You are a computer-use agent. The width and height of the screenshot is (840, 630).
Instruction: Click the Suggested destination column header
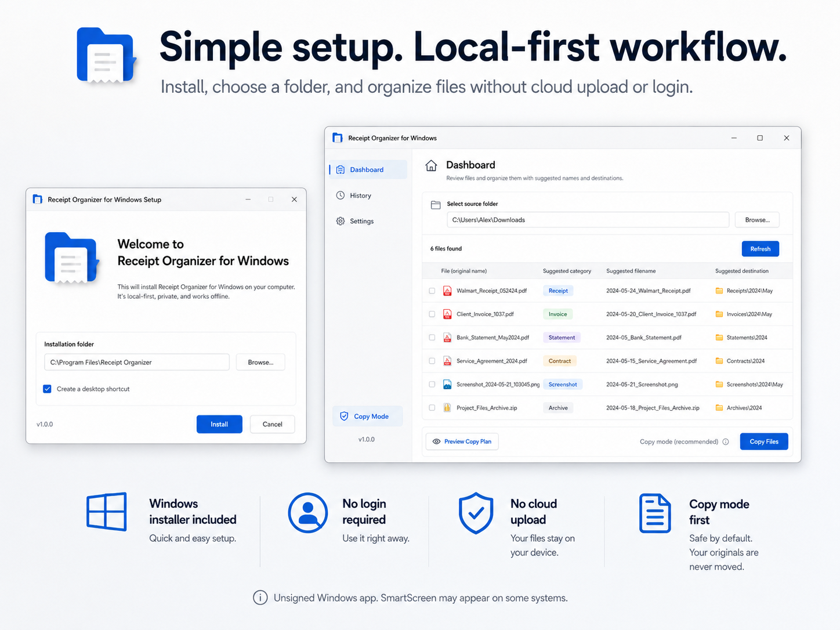point(742,271)
